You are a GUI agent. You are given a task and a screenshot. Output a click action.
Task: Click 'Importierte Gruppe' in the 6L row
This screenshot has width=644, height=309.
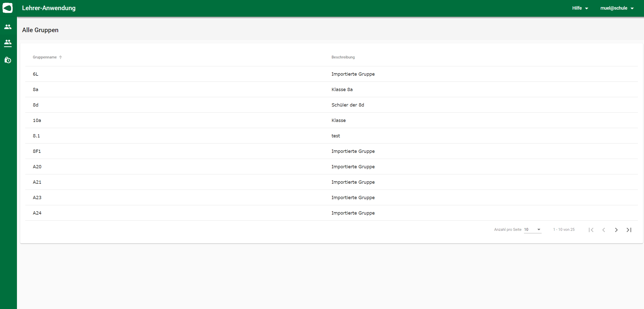pyautogui.click(x=353, y=74)
